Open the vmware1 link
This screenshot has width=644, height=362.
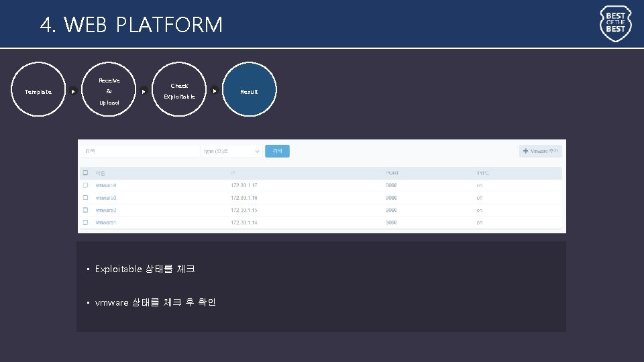click(105, 223)
